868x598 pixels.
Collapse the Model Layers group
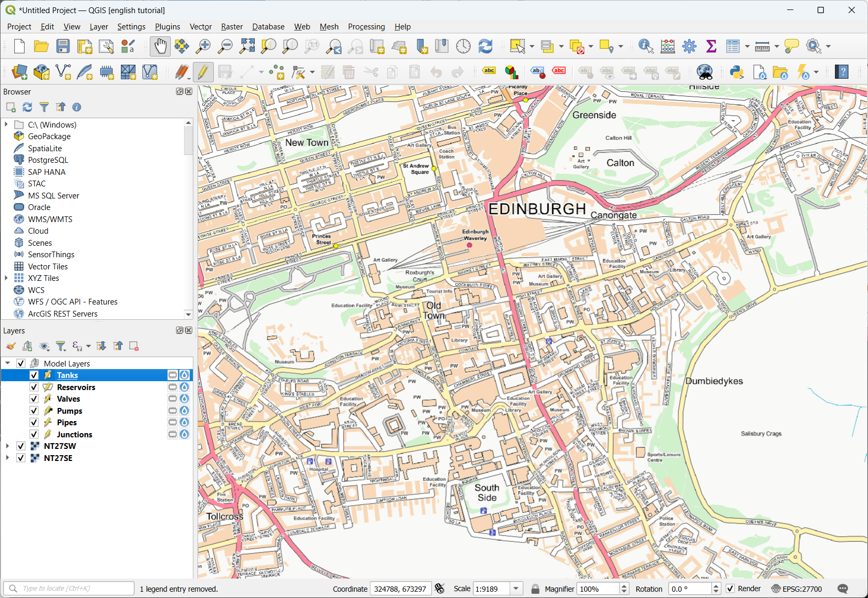coord(7,363)
